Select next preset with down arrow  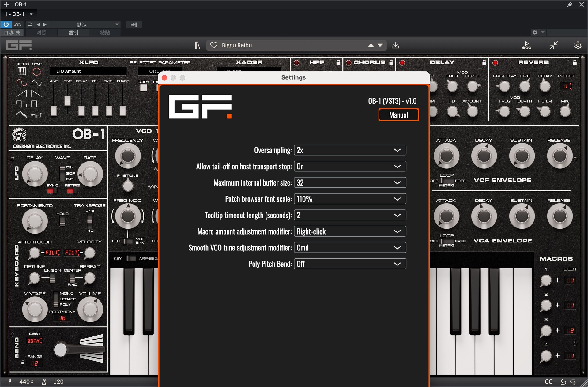pyautogui.click(x=380, y=45)
